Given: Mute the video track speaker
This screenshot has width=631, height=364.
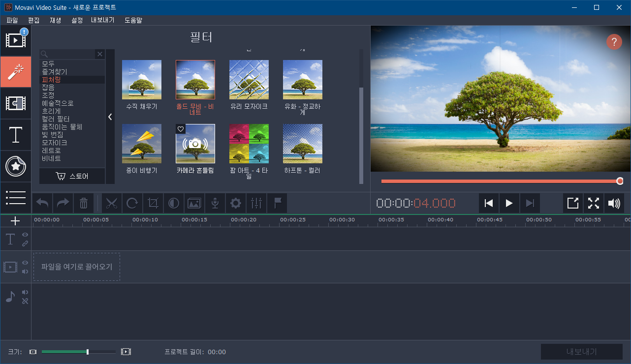Looking at the screenshot, I should click(25, 272).
